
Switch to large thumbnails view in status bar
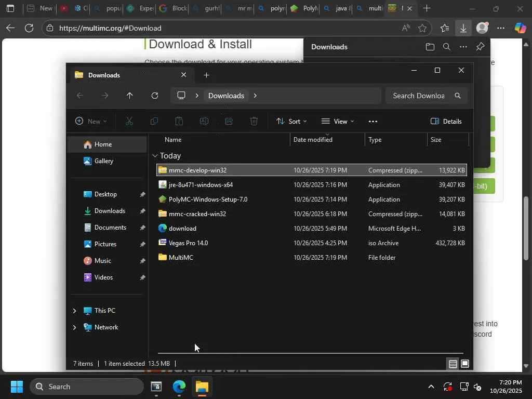tap(465, 364)
